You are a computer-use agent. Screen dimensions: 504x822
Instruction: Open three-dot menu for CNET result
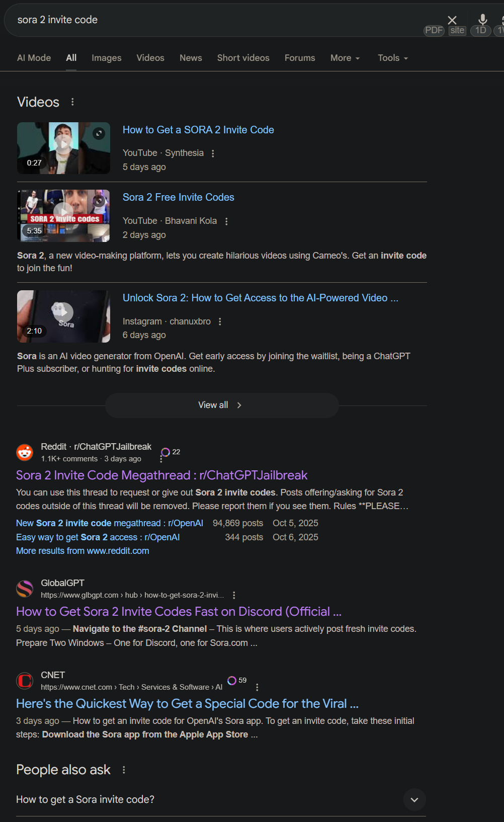click(x=257, y=687)
